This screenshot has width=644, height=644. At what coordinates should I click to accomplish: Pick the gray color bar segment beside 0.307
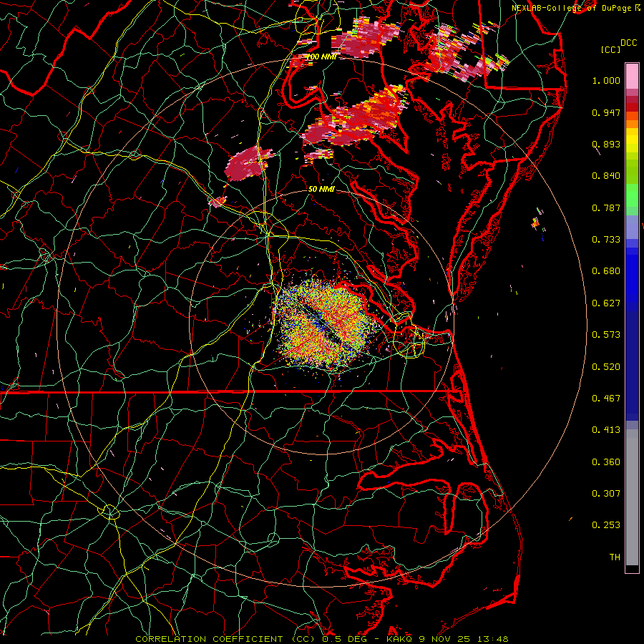(632, 497)
